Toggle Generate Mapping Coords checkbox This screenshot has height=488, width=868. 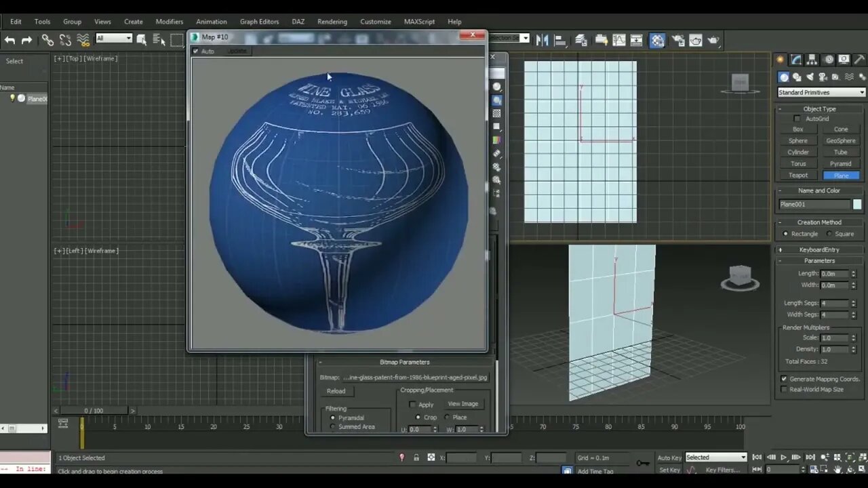point(784,379)
